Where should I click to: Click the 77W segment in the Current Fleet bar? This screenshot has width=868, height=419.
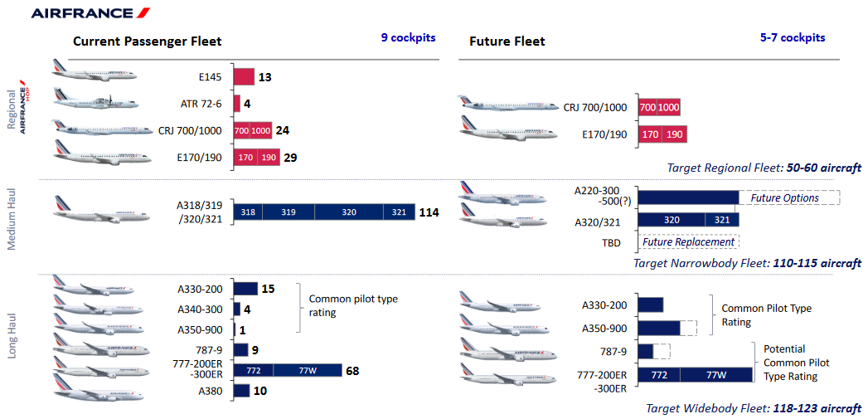click(x=307, y=371)
